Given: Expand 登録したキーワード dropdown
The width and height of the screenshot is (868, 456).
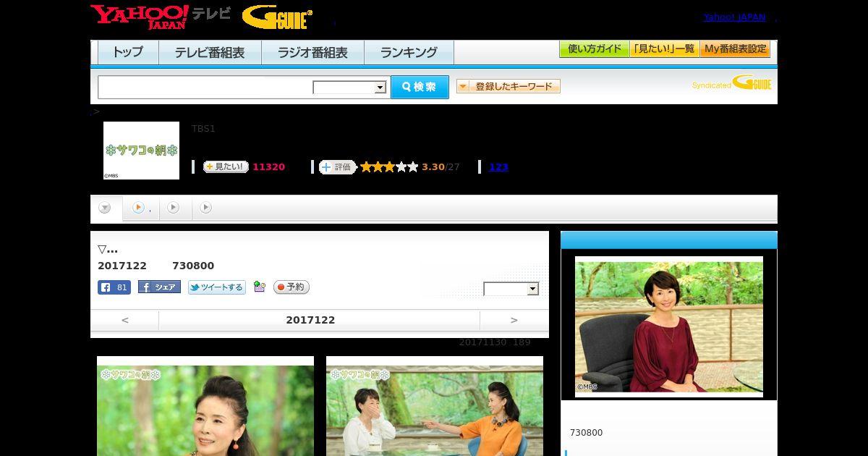Looking at the screenshot, I should tap(509, 86).
